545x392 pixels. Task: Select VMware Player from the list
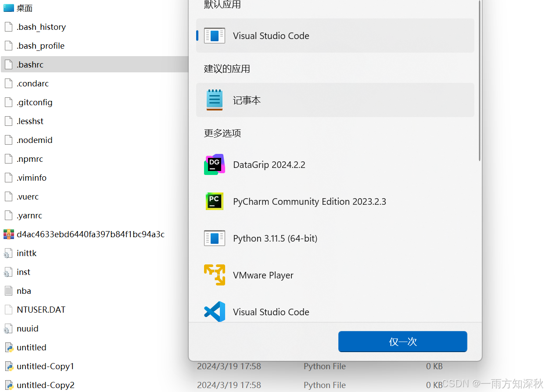point(335,275)
